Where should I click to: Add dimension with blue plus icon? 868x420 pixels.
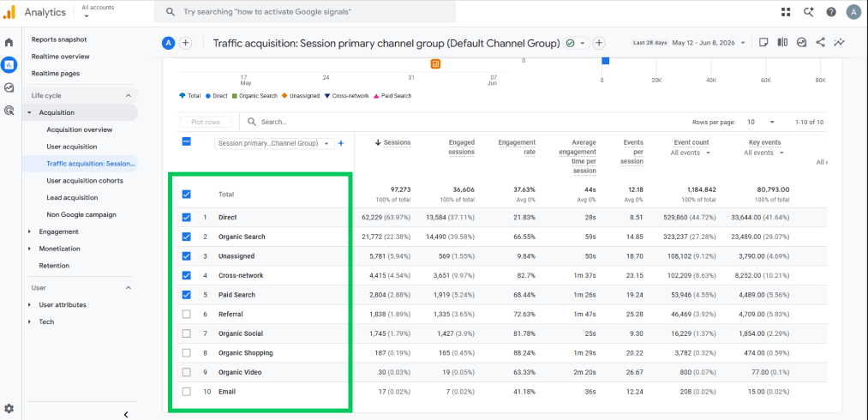click(341, 143)
